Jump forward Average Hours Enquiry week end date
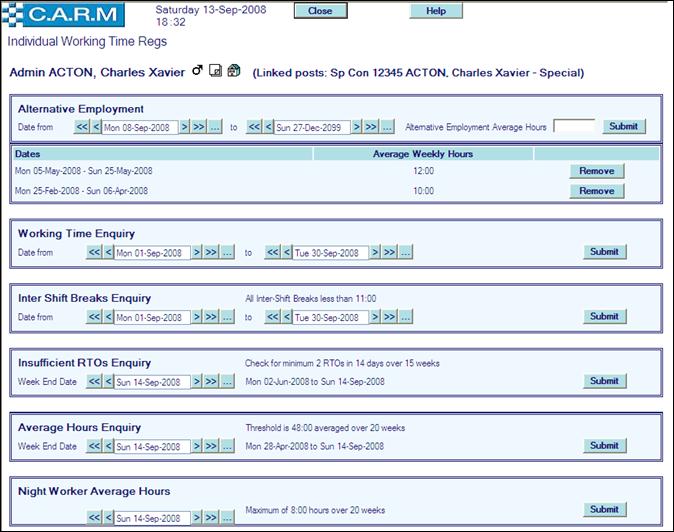Screen dimensions: 674x532 coord(211,446)
